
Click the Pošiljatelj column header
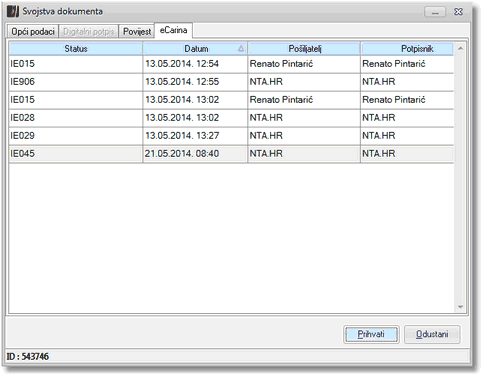304,49
